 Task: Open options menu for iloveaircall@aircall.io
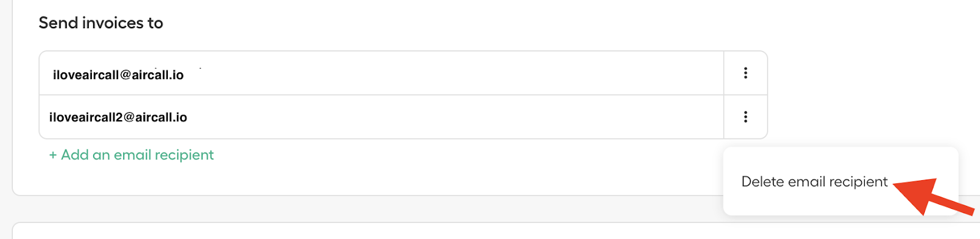[x=745, y=73]
